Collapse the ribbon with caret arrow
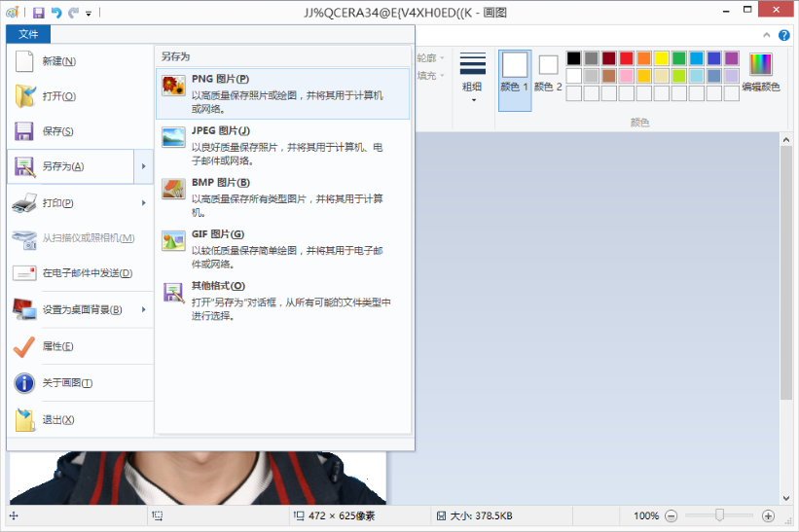 coord(766,35)
